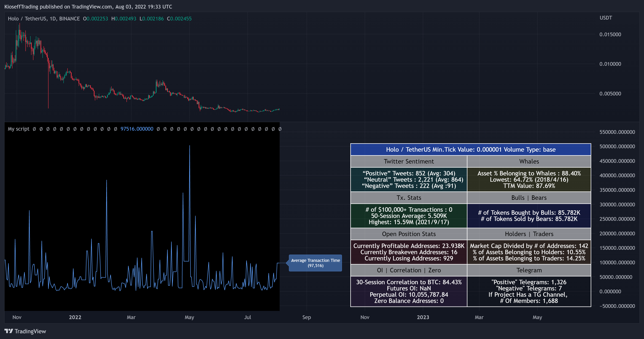The image size is (644, 339).
Task: Click Zero Balance Adresses: 0 line
Action: pos(409,301)
